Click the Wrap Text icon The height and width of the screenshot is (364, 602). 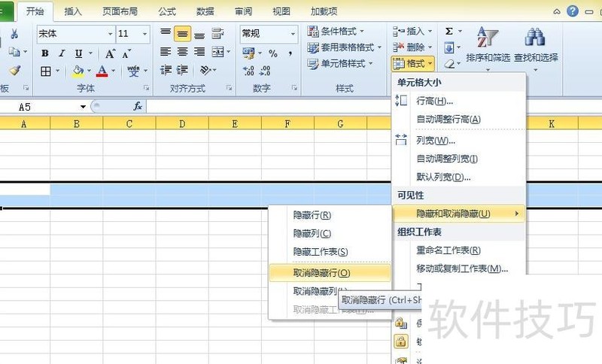coord(217,33)
